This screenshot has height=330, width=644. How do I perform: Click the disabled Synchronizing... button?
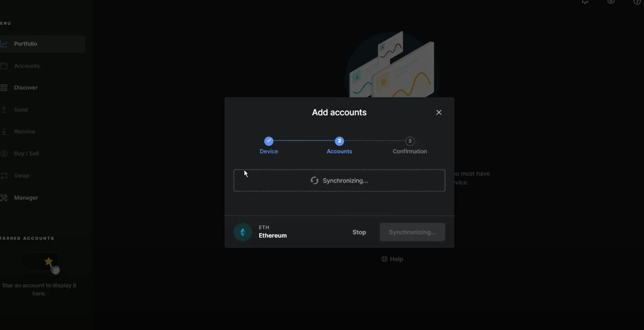point(412,232)
